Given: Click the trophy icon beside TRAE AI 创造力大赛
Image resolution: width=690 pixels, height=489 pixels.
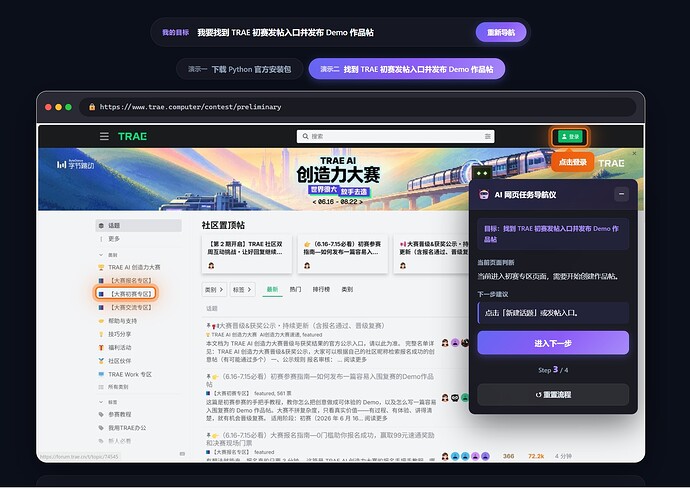Looking at the screenshot, I should (101, 267).
